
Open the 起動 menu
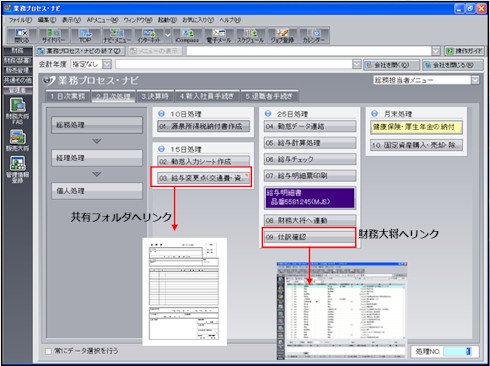coord(167,20)
